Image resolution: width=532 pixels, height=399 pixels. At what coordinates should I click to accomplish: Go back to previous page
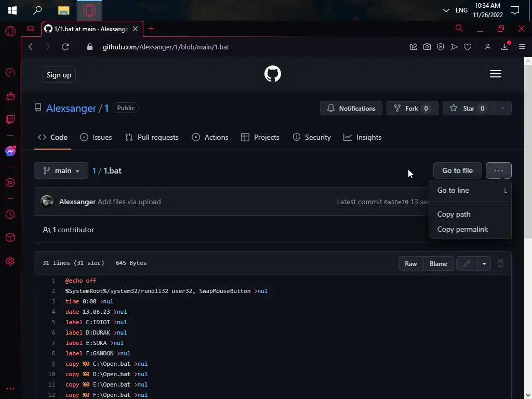[x=31, y=47]
